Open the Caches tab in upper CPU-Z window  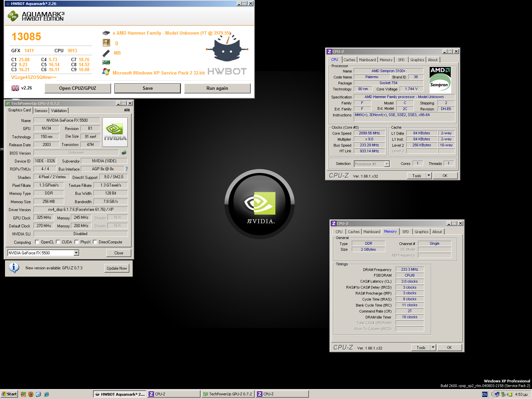point(349,60)
